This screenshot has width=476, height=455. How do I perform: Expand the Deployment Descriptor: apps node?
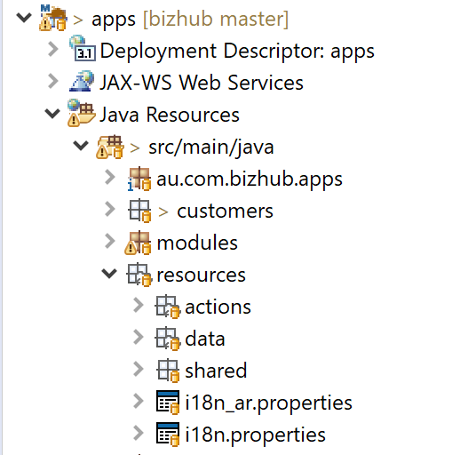(x=53, y=49)
